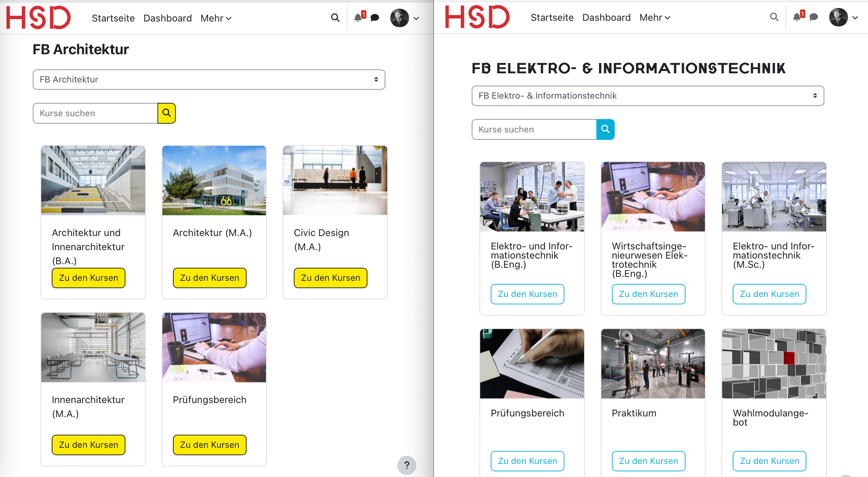
Task: Switch to the Dashboard menu item
Action: click(x=168, y=18)
